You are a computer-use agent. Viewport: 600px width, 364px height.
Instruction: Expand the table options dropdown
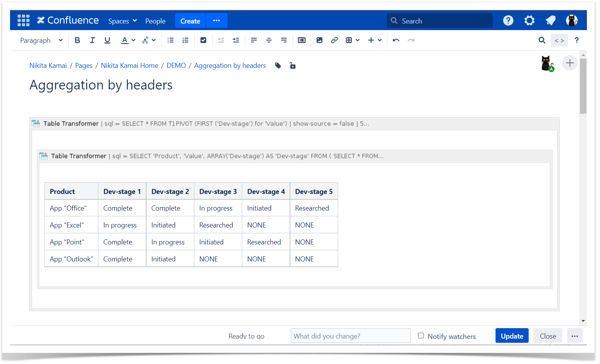click(x=352, y=40)
